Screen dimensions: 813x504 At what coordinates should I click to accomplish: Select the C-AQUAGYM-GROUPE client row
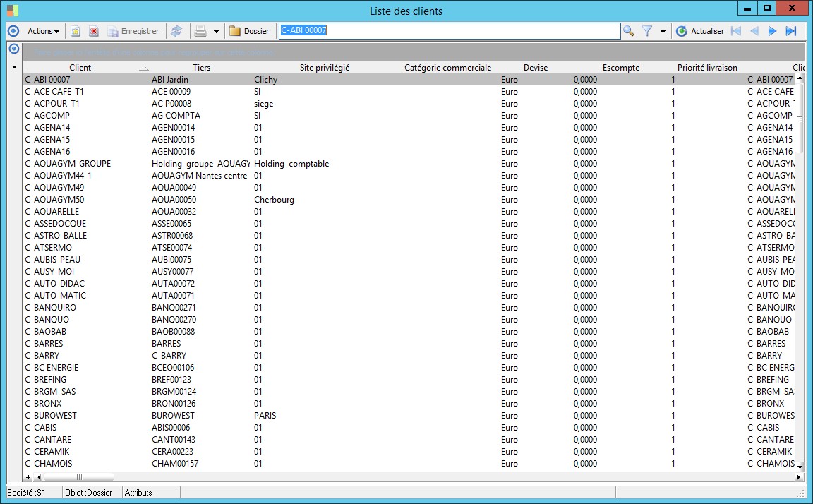[x=68, y=164]
